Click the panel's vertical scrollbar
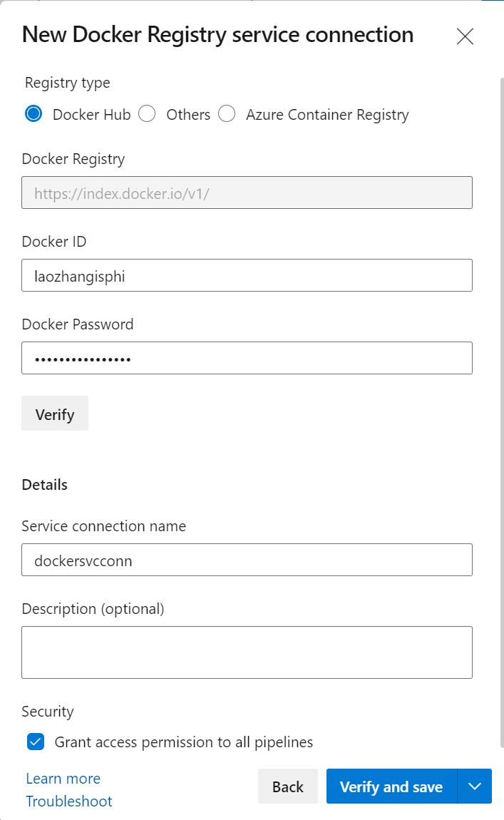The width and height of the screenshot is (504, 820). [502, 413]
